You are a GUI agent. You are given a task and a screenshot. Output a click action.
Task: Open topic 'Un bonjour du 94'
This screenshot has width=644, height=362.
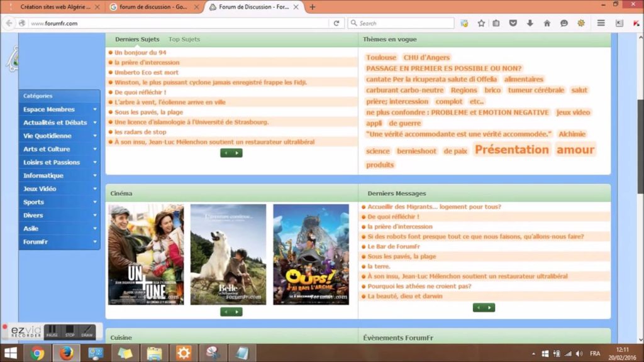140,53
